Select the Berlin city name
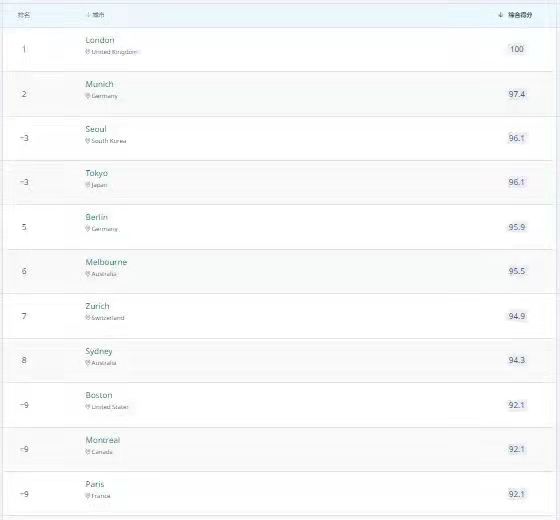The height and width of the screenshot is (520, 560). [96, 217]
